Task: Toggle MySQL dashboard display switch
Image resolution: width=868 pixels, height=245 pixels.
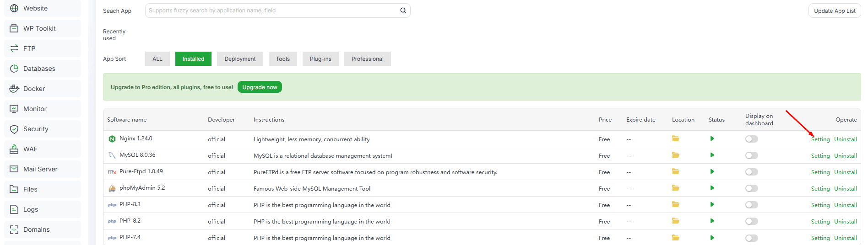Action: point(751,155)
